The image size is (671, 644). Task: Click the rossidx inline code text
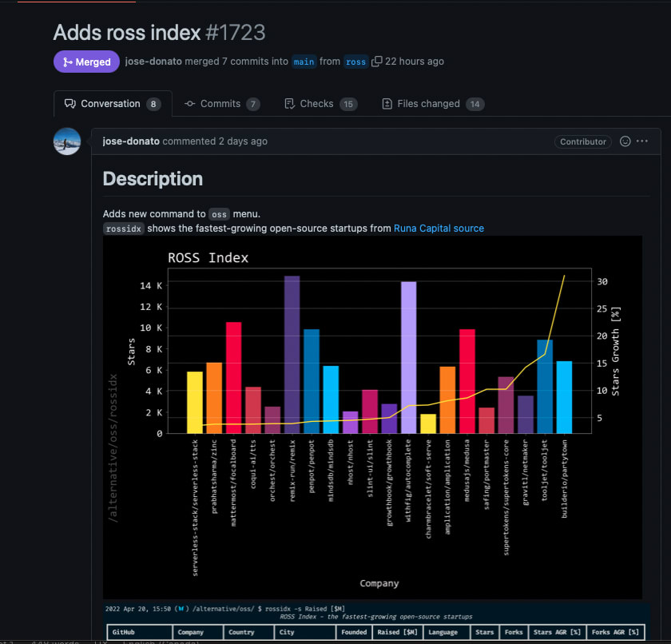pyautogui.click(x=123, y=229)
